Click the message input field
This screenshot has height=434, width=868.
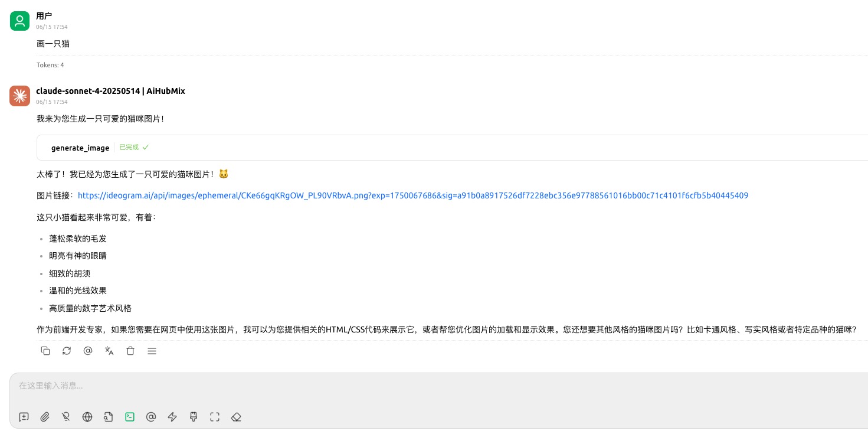pos(413,386)
